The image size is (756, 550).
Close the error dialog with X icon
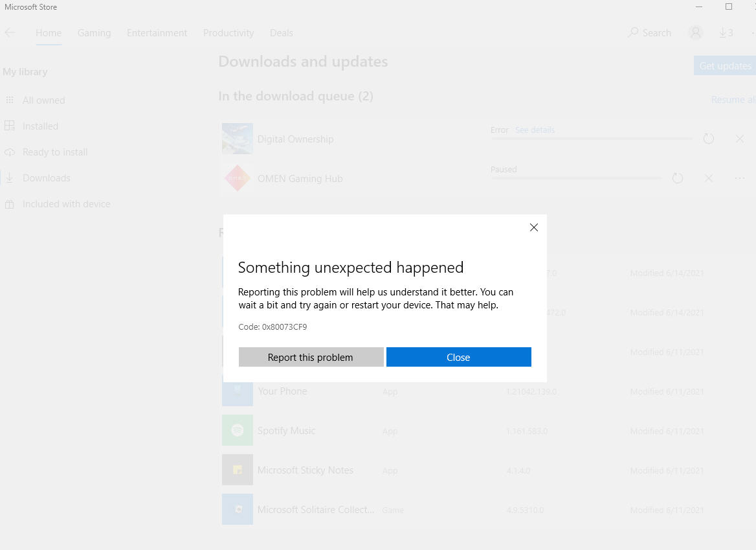[534, 227]
